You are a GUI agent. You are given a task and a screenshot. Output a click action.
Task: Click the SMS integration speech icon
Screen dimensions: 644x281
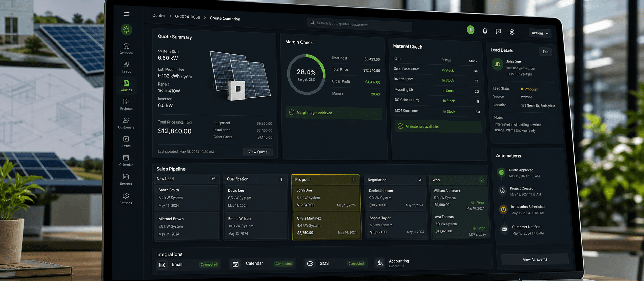click(x=310, y=264)
